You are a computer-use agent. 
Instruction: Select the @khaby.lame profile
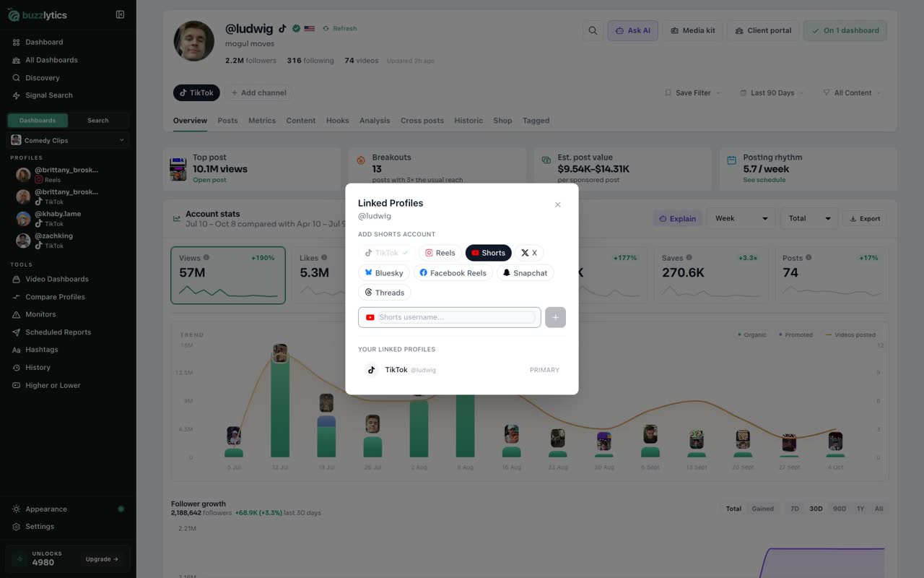(68, 218)
